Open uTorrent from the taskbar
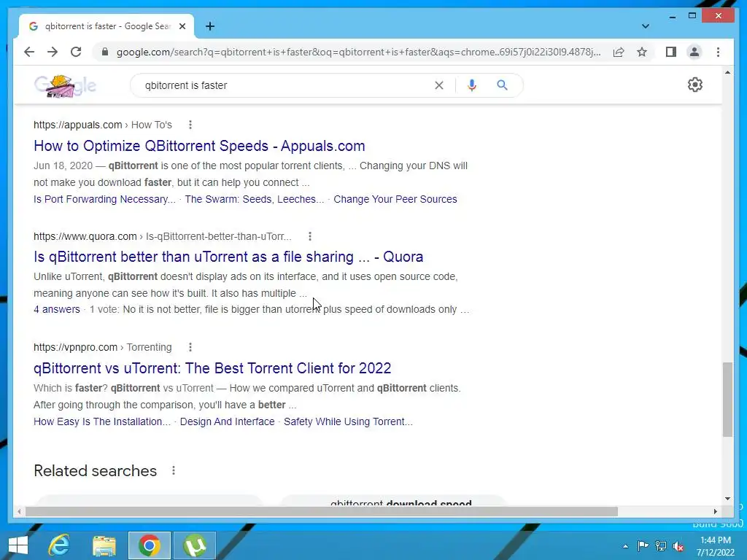747x560 pixels. tap(195, 545)
